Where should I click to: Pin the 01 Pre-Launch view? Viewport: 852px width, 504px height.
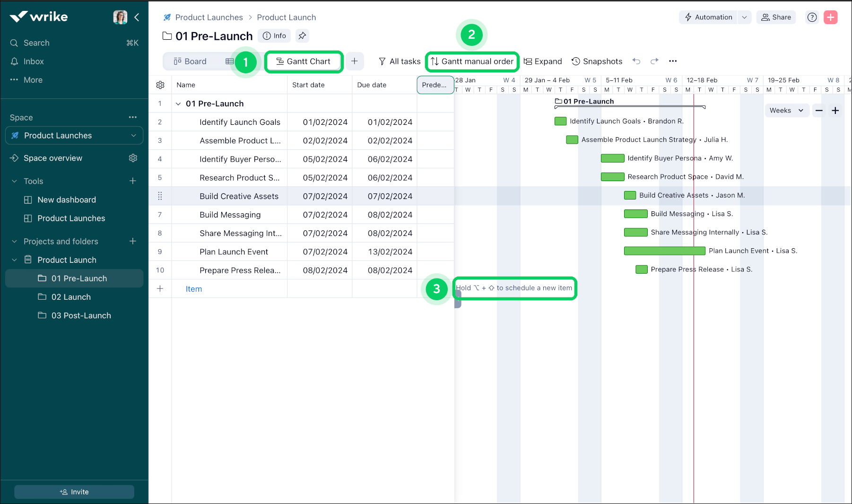tap(302, 35)
